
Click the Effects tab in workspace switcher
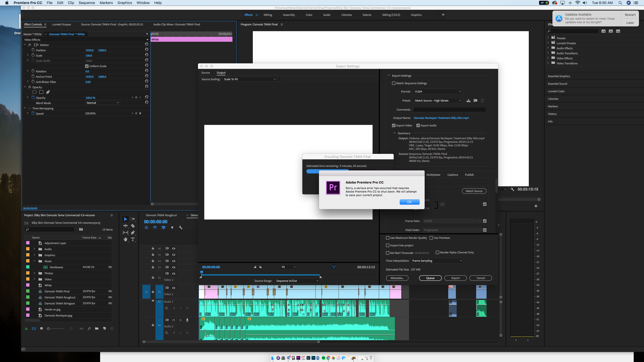(248, 15)
